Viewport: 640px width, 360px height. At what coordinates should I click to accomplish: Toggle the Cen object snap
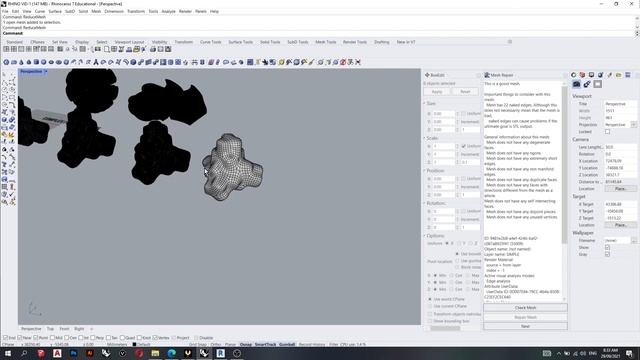pyautogui.click(x=67, y=338)
